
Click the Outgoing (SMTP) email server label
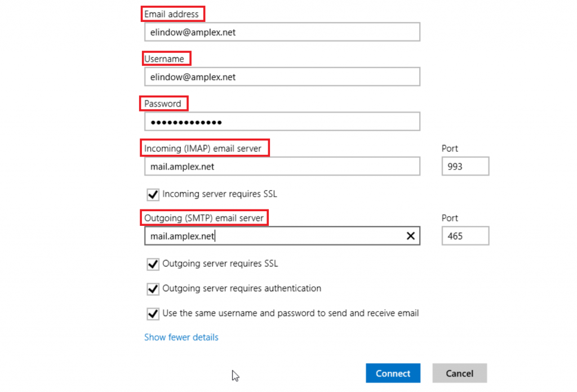tap(205, 217)
